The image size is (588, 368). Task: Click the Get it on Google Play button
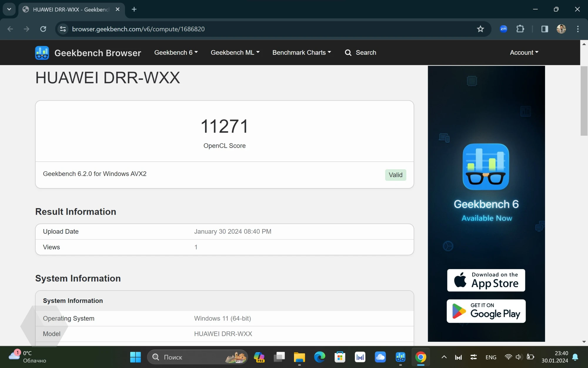tap(486, 311)
